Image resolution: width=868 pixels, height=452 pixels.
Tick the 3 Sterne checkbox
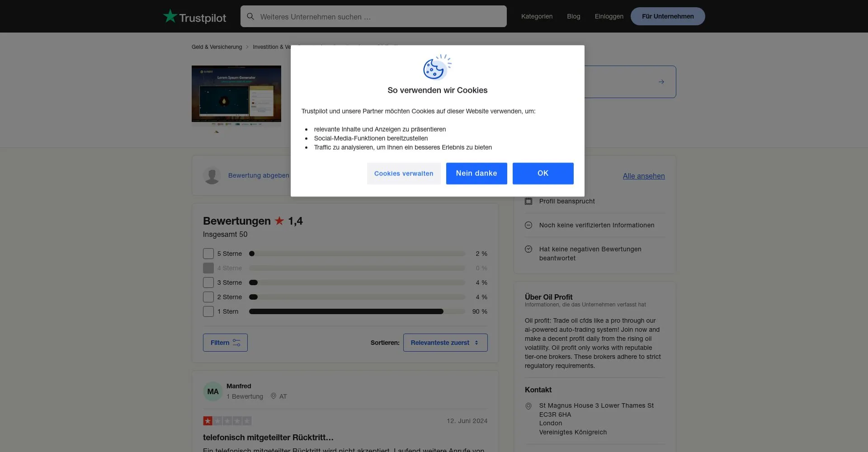coord(208,282)
